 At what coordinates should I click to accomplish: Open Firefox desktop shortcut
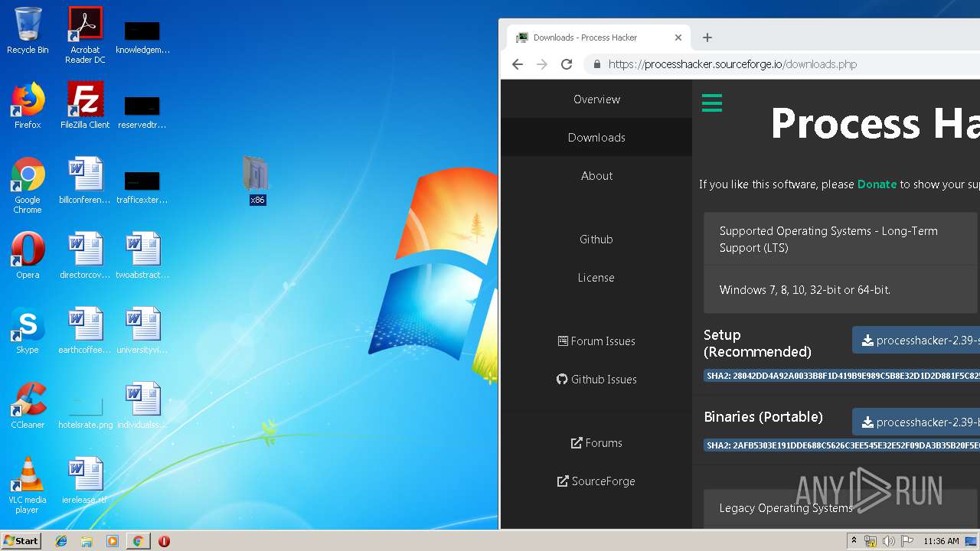pos(28,106)
